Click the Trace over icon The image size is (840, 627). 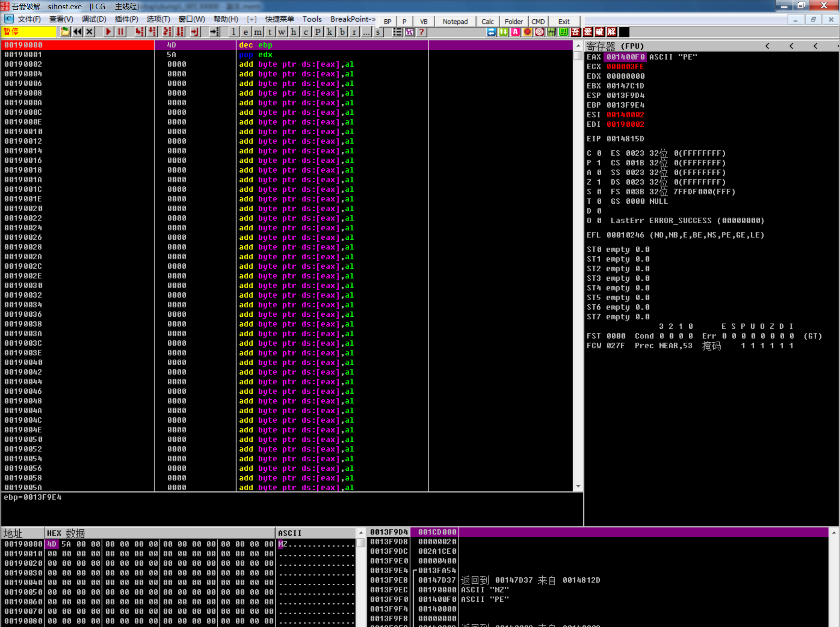pyautogui.click(x=180, y=32)
